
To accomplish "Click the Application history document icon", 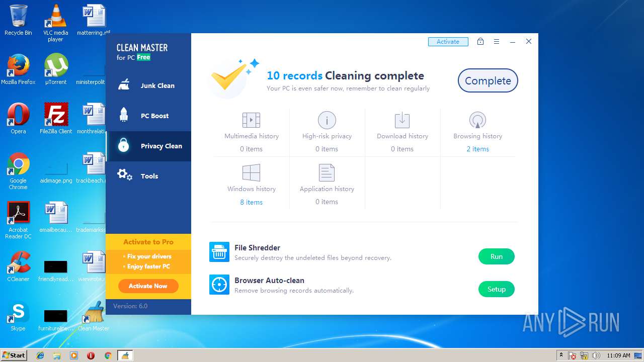I will pyautogui.click(x=327, y=173).
